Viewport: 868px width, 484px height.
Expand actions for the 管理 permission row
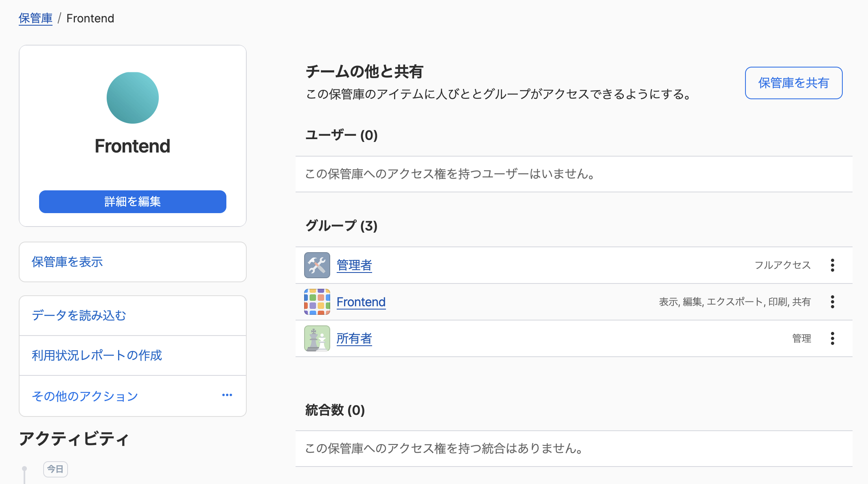833,338
